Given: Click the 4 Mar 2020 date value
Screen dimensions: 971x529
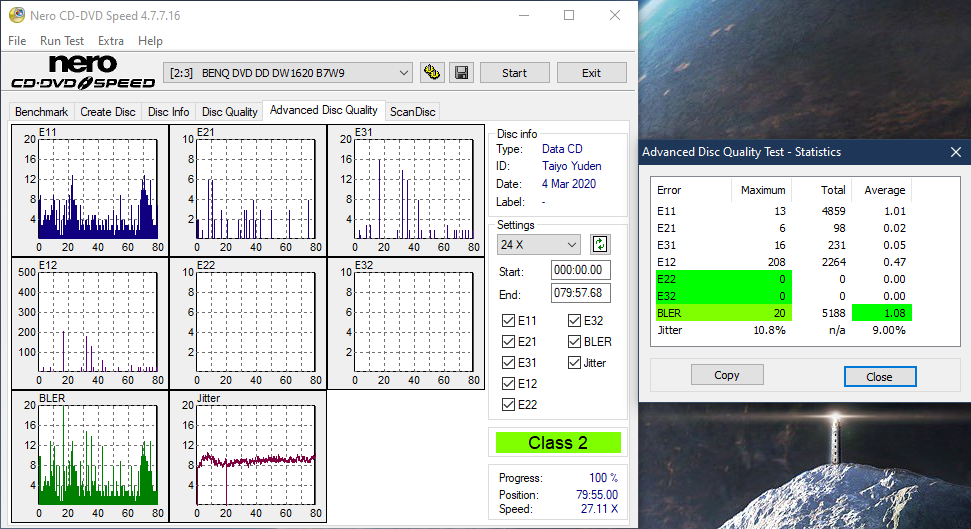Looking at the screenshot, I should tap(568, 184).
